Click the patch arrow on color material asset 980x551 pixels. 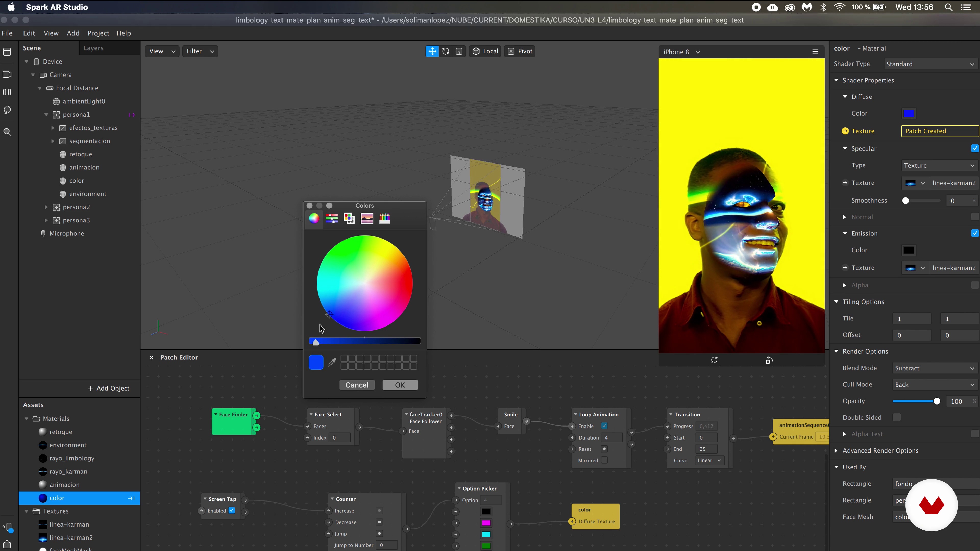[x=131, y=498]
